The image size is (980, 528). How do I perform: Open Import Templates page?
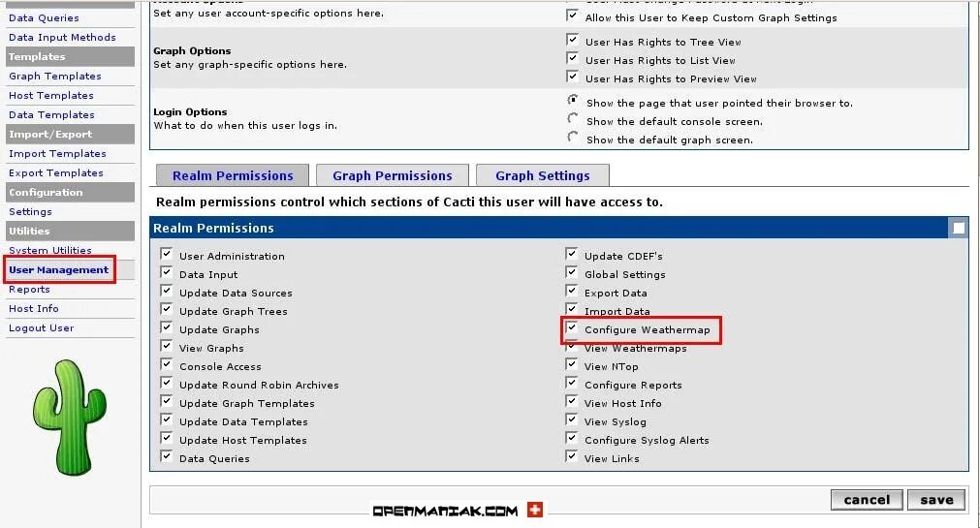point(57,154)
